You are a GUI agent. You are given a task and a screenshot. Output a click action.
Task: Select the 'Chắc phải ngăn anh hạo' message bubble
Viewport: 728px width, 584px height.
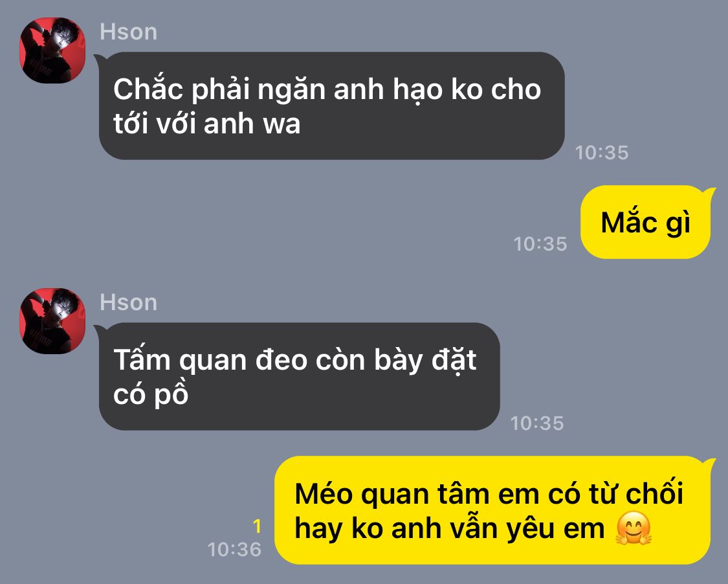(331, 106)
